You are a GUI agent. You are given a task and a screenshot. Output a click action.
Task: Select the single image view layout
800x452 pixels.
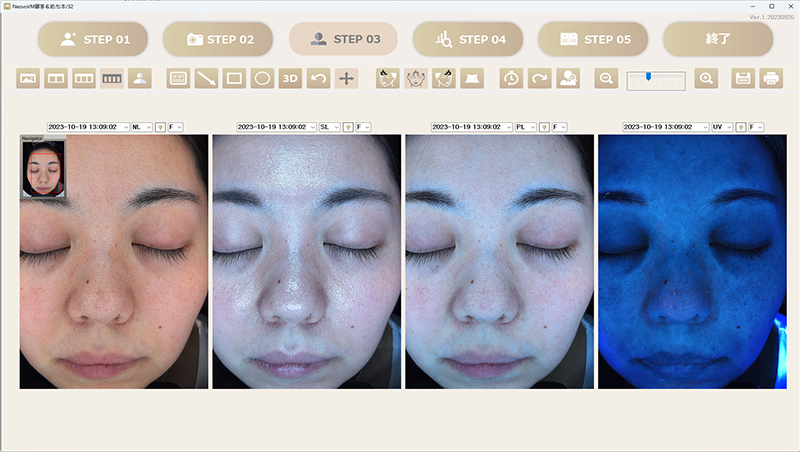click(x=28, y=78)
